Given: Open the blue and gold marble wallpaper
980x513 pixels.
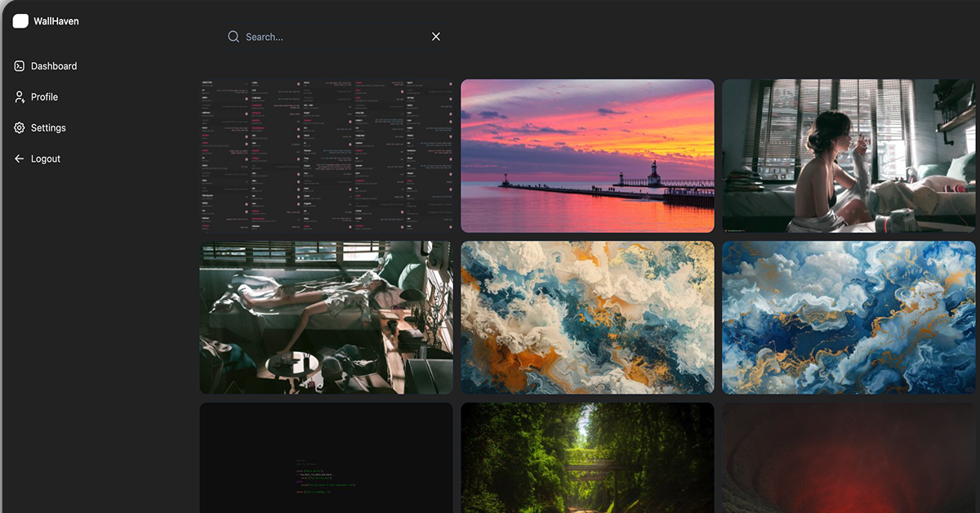Looking at the screenshot, I should pyautogui.click(x=849, y=318).
